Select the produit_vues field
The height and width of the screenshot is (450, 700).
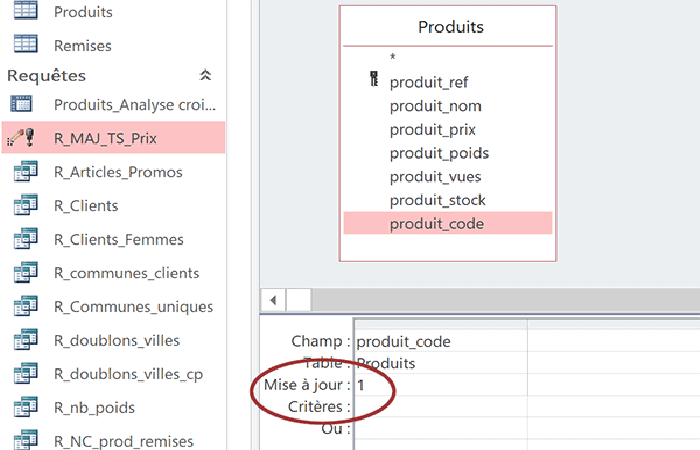[x=448, y=177]
